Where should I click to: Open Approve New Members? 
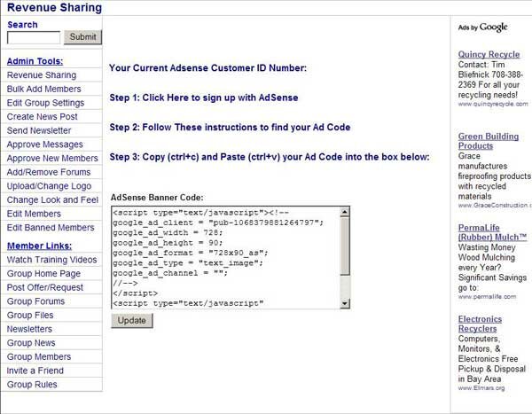[x=52, y=158]
